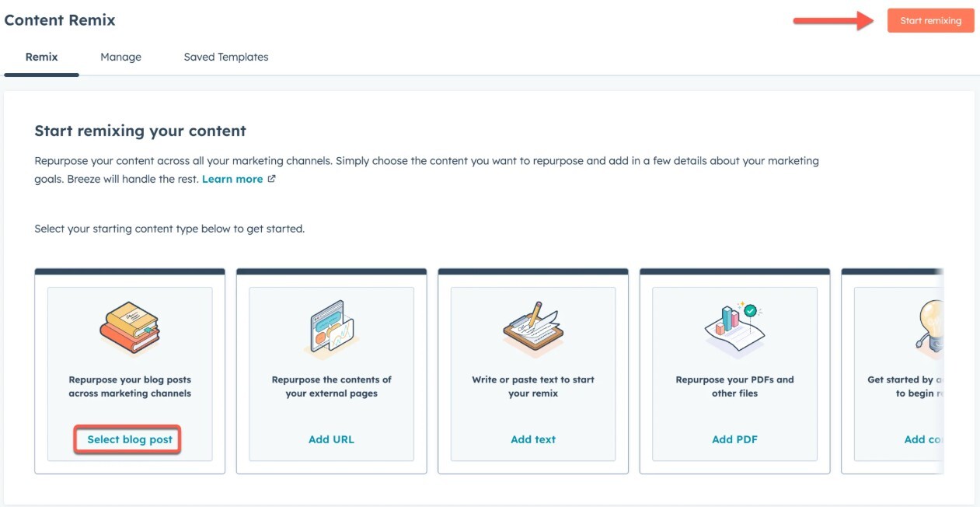Click the partially visible fifth card link

(x=923, y=439)
